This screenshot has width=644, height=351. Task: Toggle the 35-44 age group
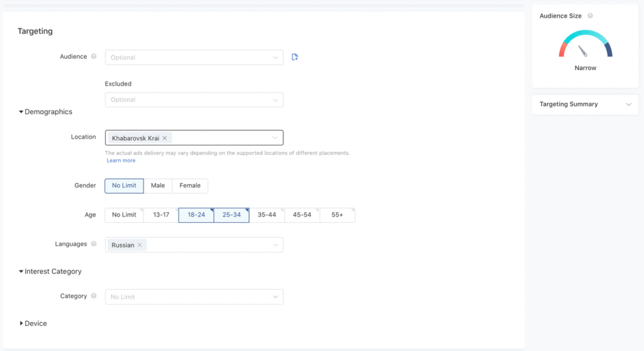point(267,215)
